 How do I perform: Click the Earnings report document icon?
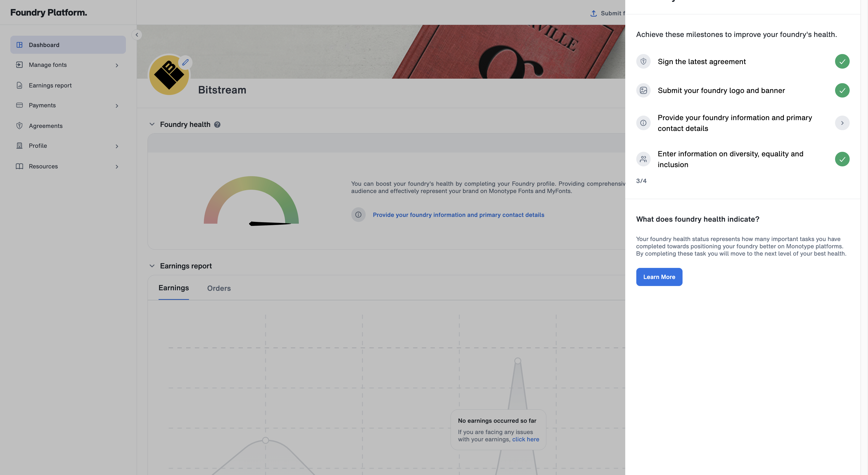(20, 85)
